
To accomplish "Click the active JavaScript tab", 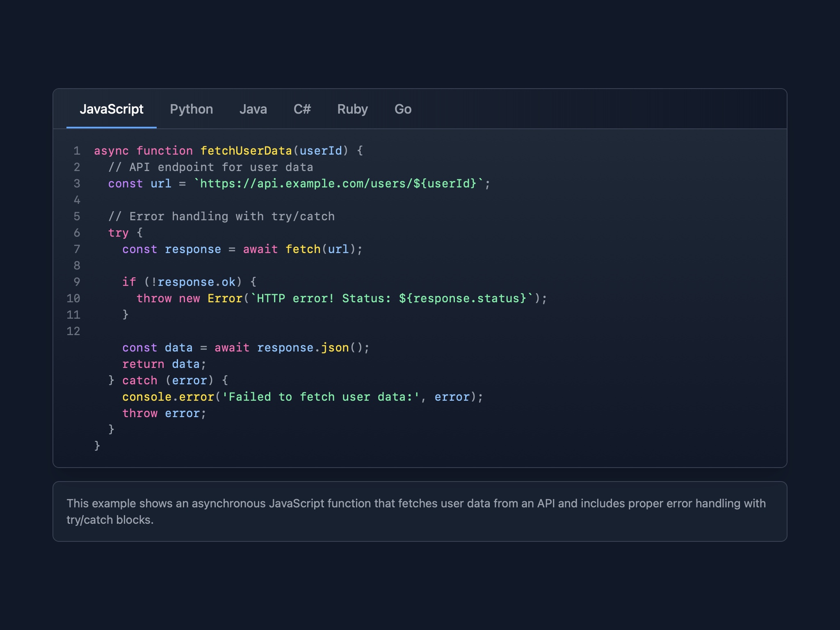I will click(112, 109).
